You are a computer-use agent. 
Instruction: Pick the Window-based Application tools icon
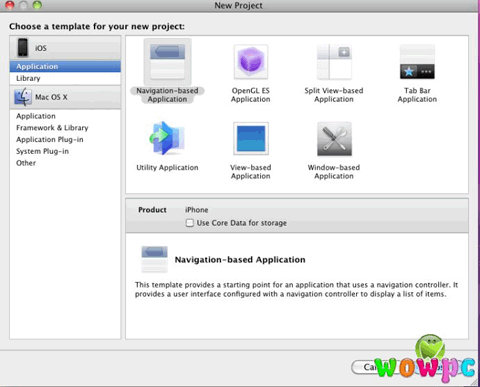point(334,139)
